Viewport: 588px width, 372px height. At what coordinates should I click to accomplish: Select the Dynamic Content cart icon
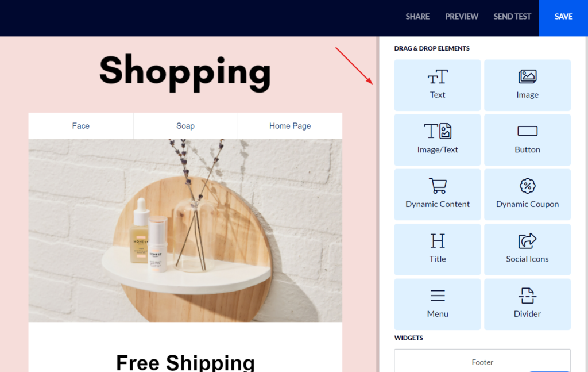(438, 186)
